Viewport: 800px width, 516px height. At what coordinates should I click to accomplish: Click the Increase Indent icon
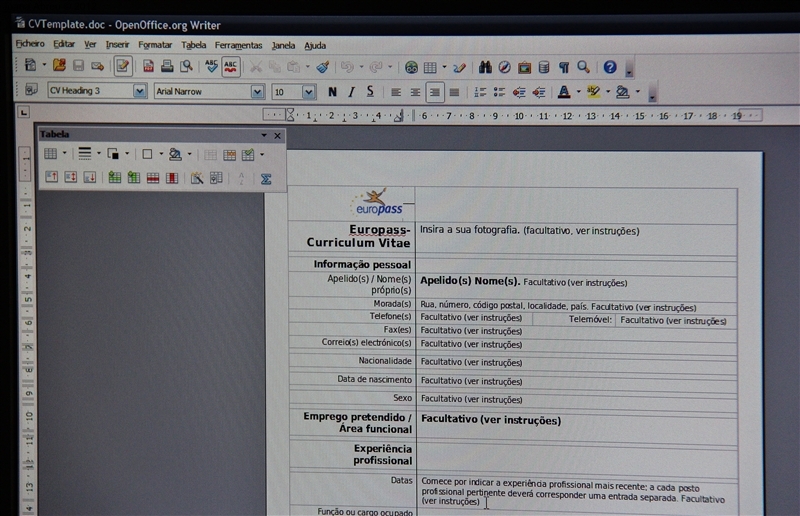(539, 92)
